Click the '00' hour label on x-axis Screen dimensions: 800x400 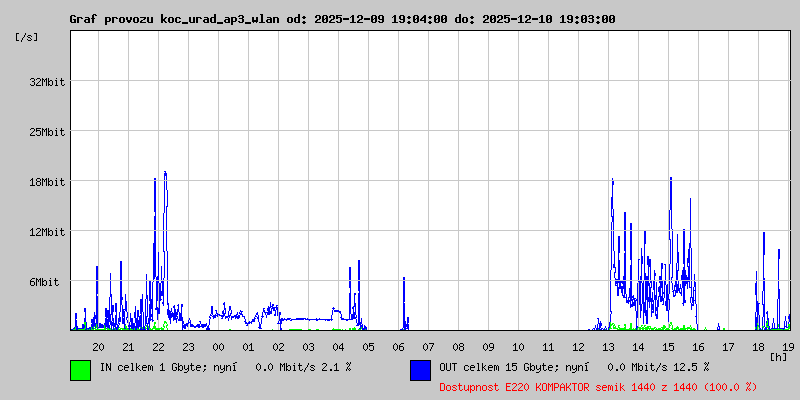tap(218, 347)
